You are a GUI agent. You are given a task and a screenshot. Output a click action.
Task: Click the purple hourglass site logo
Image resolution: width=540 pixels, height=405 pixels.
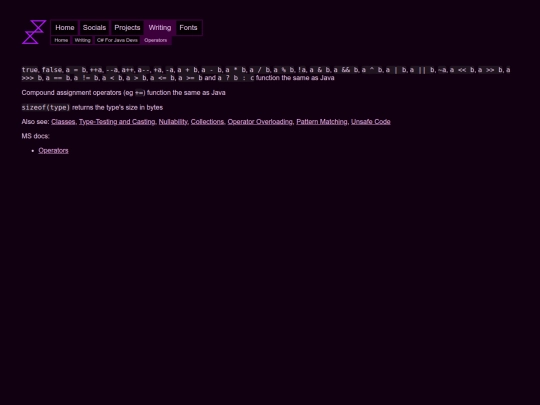(x=34, y=32)
